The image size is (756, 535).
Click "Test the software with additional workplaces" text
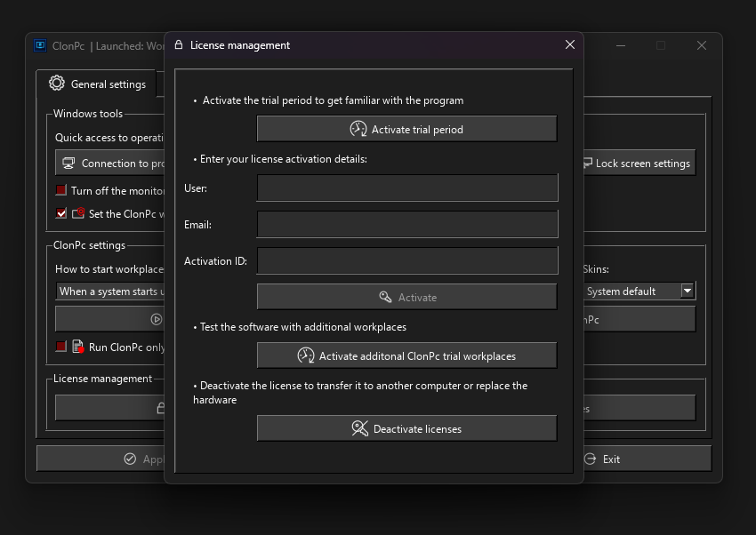[x=303, y=327]
